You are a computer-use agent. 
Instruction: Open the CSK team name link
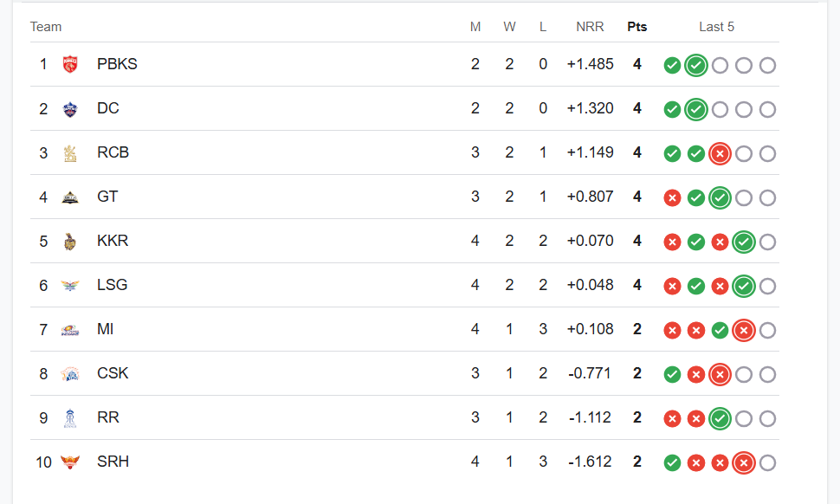[113, 373]
